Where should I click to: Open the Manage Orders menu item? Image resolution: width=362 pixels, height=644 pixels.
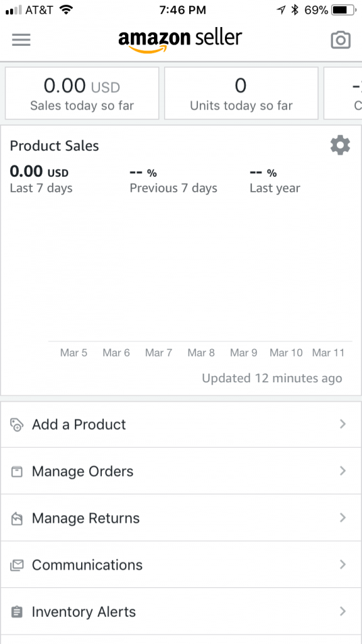click(x=181, y=471)
